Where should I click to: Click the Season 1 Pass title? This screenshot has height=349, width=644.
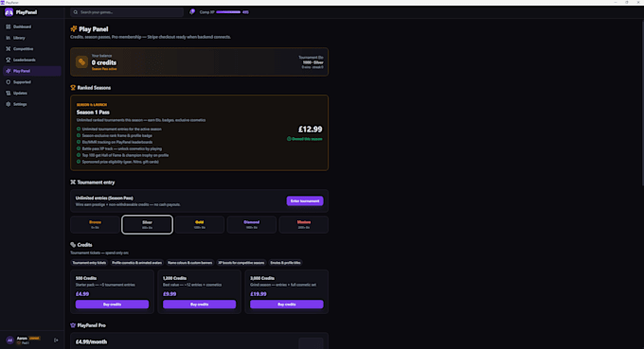pyautogui.click(x=93, y=112)
